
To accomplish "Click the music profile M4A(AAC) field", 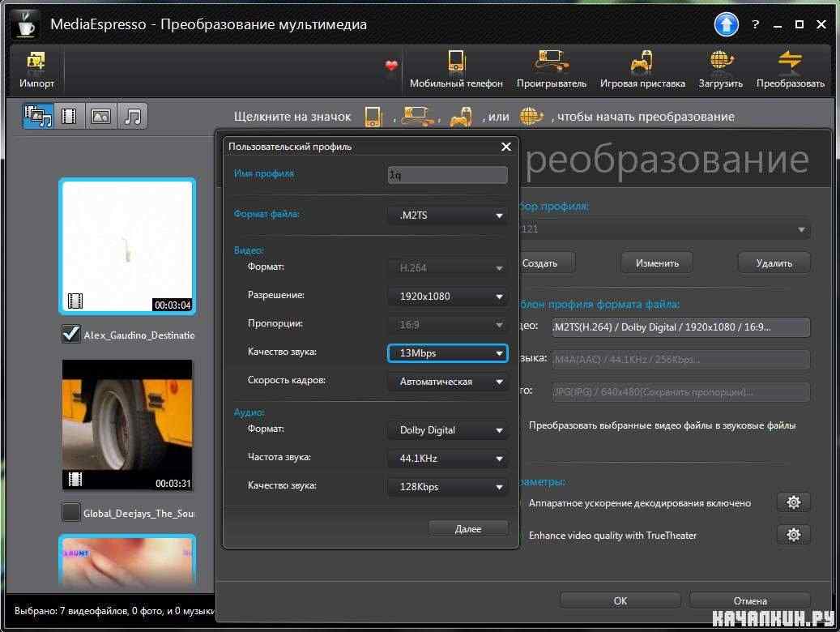I will [681, 359].
